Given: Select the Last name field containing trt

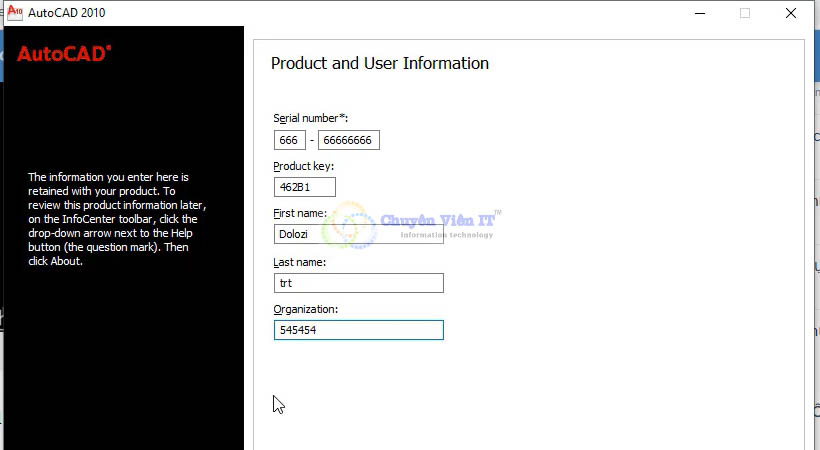Looking at the screenshot, I should coord(358,283).
